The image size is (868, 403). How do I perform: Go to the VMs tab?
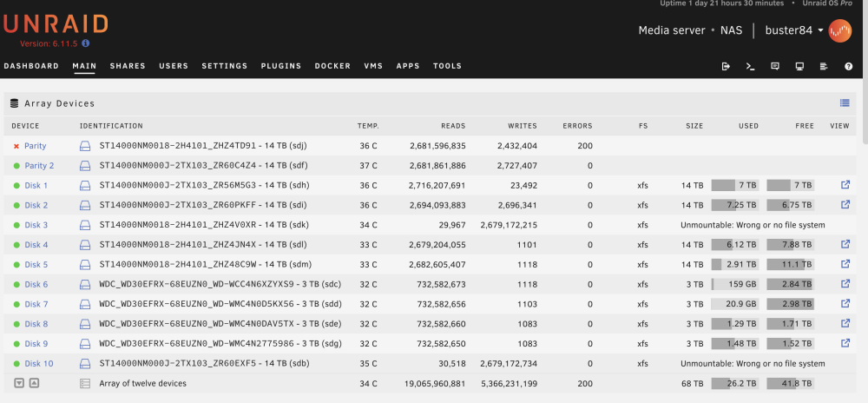(x=373, y=66)
